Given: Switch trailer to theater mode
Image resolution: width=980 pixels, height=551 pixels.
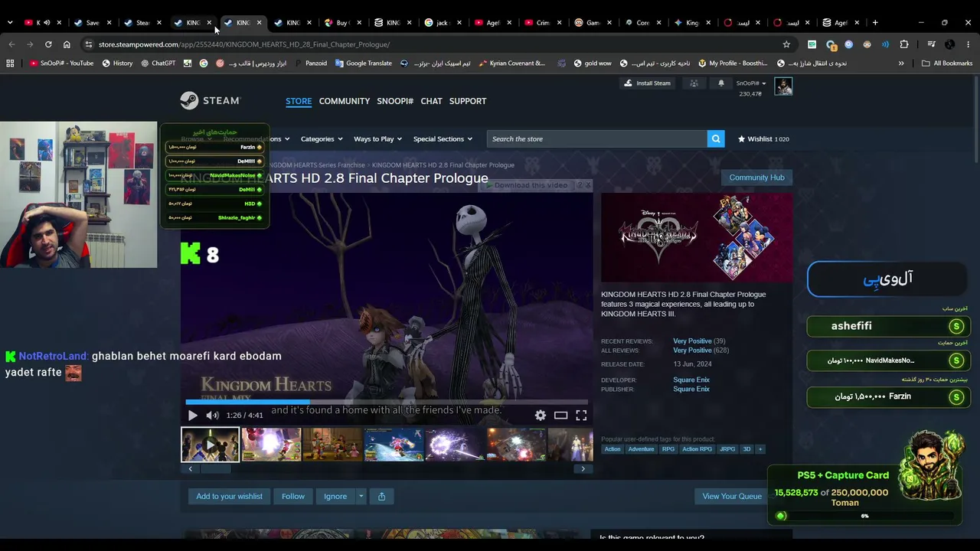Looking at the screenshot, I should 560,415.
